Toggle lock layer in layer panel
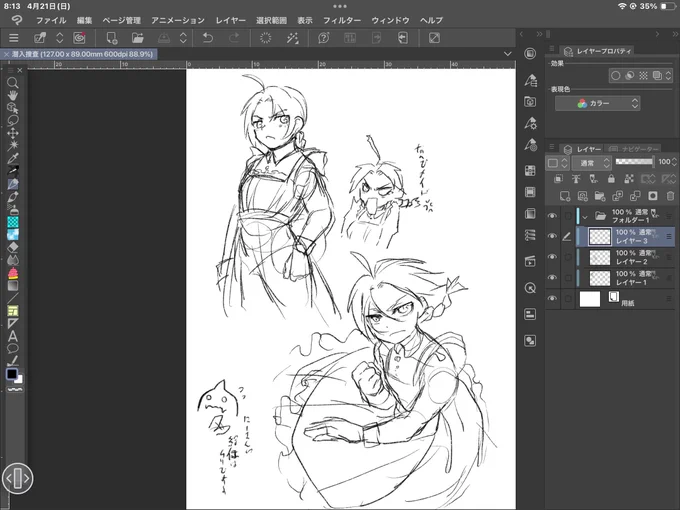 (x=611, y=179)
